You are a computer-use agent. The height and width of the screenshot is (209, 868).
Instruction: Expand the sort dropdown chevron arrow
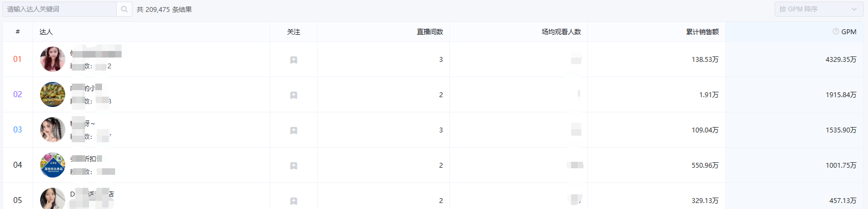click(x=854, y=9)
